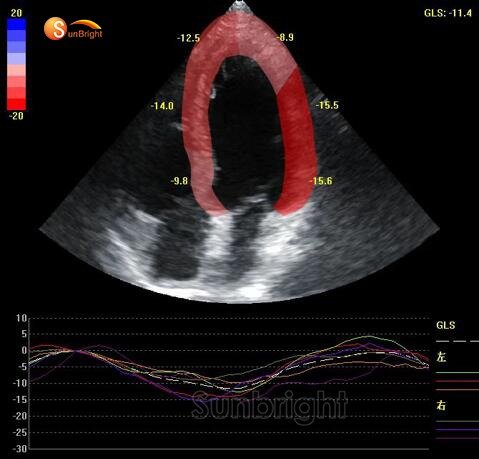The height and width of the screenshot is (459, 479).
Task: Select the -8.9 segment strain value
Action: pos(285,37)
